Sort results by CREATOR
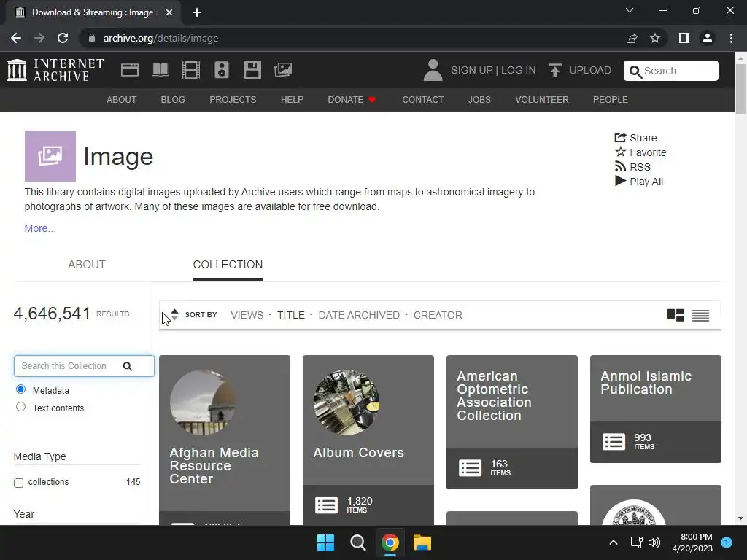This screenshot has width=747, height=560. 438,315
